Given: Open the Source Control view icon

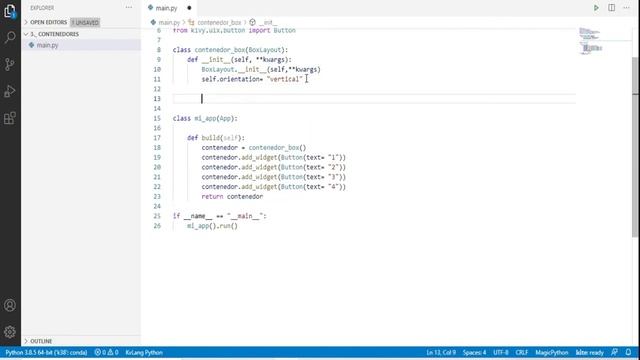Looking at the screenshot, I should pos(10,64).
